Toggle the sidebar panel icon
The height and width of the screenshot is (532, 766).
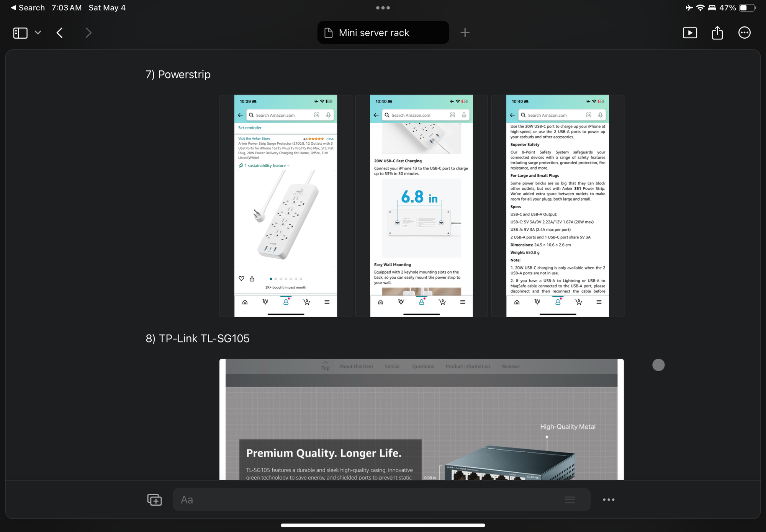pos(20,33)
